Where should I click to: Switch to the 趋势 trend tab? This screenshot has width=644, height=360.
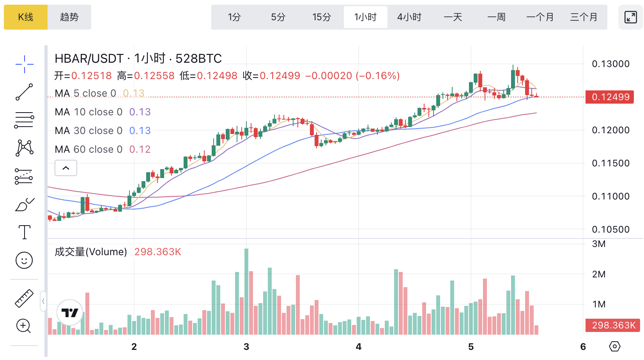point(69,17)
